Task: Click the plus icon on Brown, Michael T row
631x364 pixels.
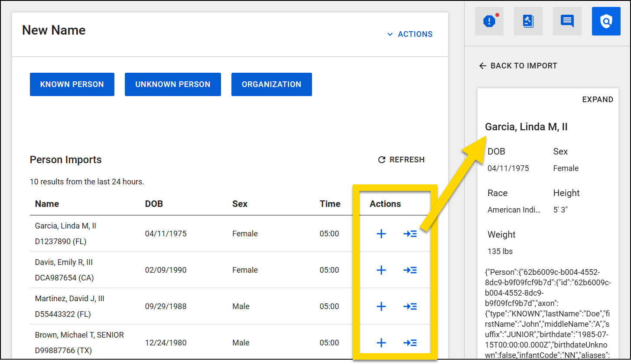Action: click(x=381, y=343)
